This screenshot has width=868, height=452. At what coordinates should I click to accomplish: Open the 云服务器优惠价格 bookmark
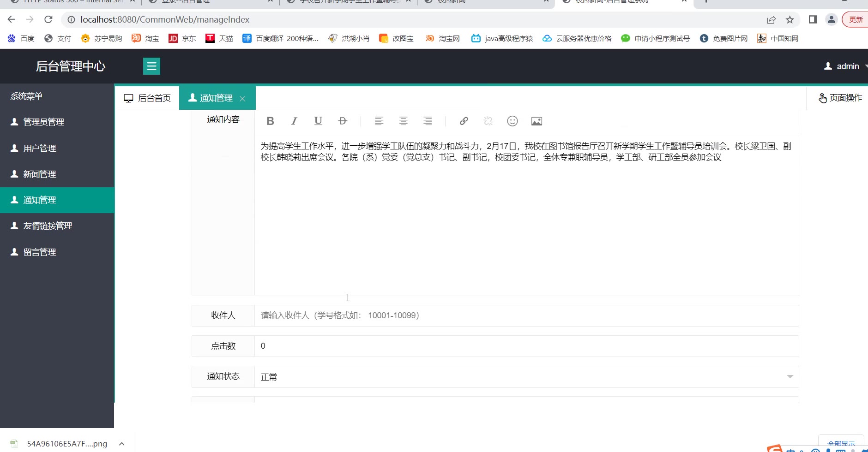(x=577, y=38)
